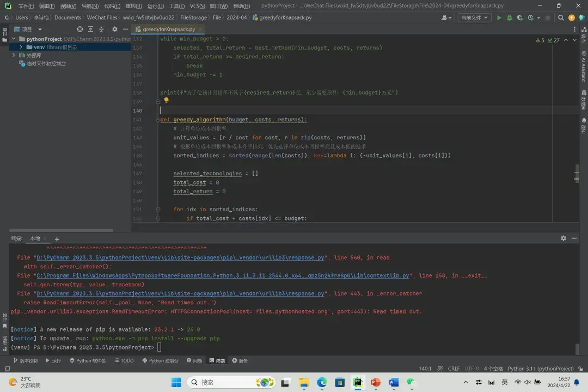
Task: Click Collapse All in project panel
Action: pyautogui.click(x=101, y=29)
